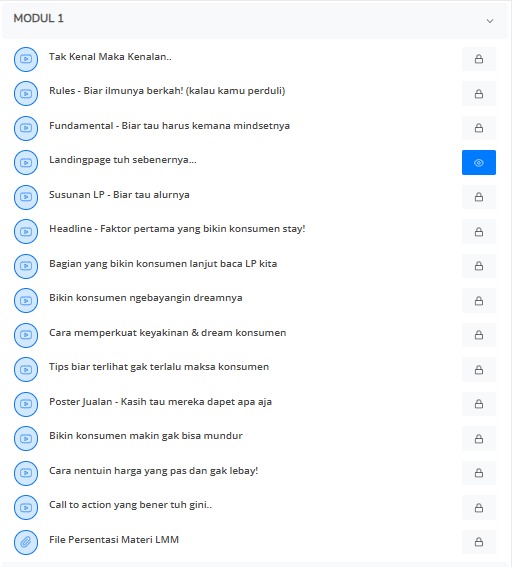Click the File Persentasi Materi LMM attachment title
The width and height of the screenshot is (512, 567).
click(114, 540)
